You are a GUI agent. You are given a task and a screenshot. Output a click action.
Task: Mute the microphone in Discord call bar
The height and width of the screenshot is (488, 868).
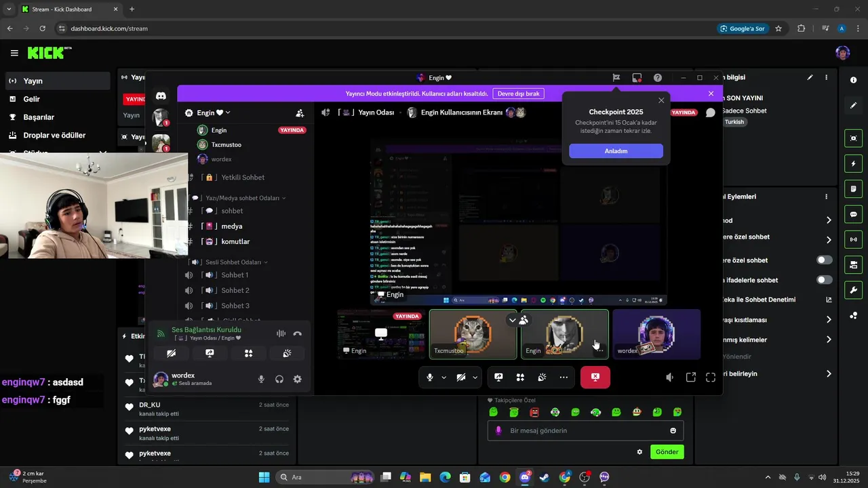point(430,378)
